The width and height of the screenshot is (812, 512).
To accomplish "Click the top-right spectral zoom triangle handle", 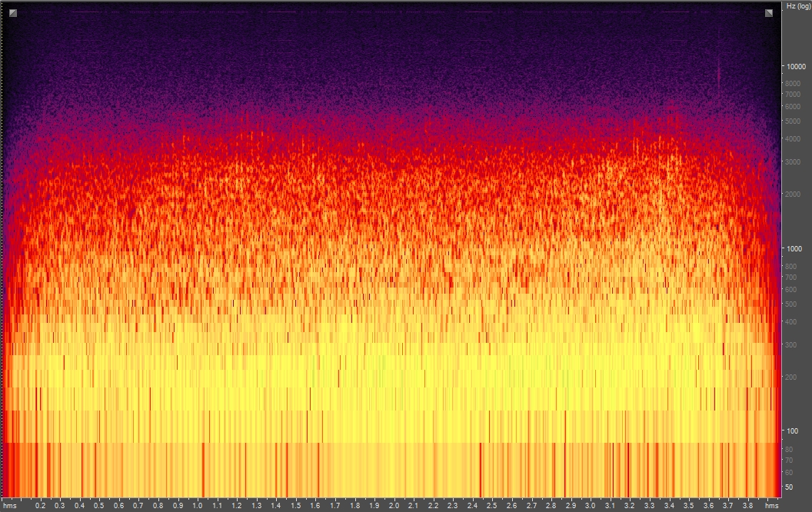I will pos(769,13).
